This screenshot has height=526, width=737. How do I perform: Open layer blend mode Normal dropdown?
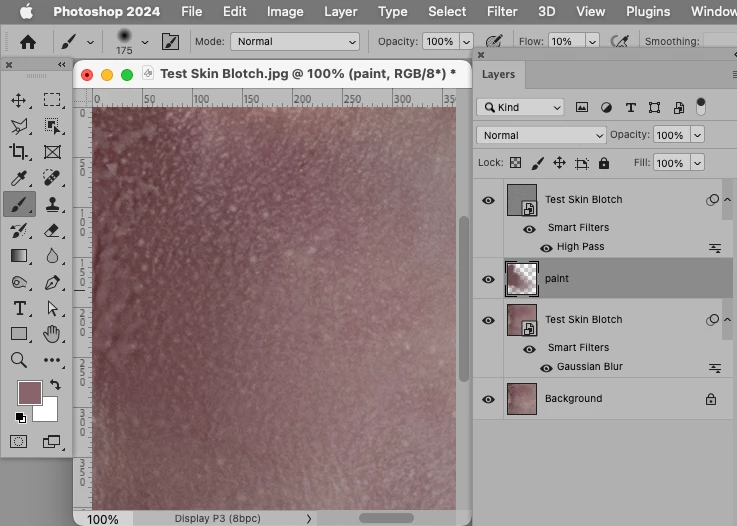pyautogui.click(x=541, y=135)
